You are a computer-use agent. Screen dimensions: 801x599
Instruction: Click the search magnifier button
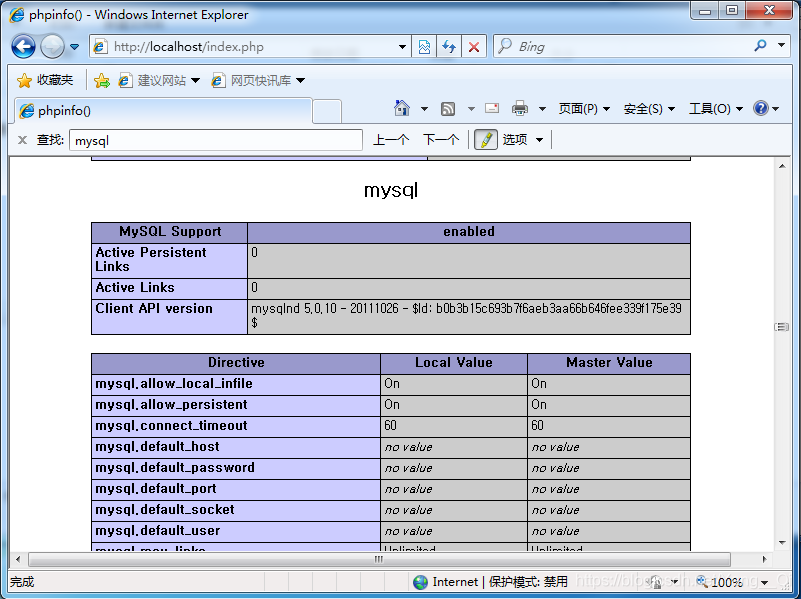click(761, 46)
